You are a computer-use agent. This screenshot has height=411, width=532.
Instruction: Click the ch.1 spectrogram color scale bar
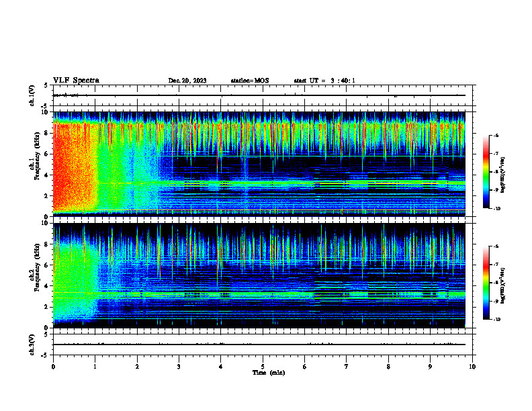pyautogui.click(x=486, y=172)
